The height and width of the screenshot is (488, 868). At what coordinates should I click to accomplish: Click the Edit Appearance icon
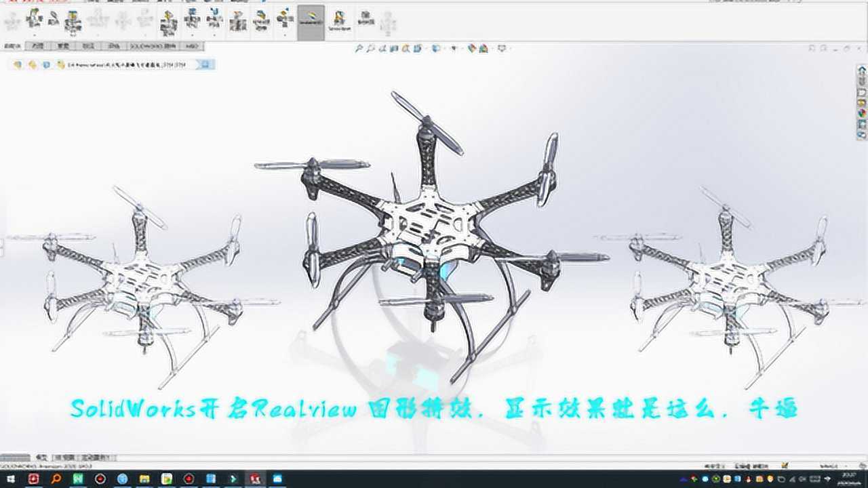(471, 49)
